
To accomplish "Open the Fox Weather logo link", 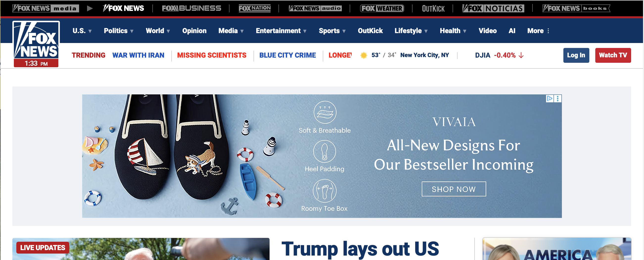I will pos(382,8).
